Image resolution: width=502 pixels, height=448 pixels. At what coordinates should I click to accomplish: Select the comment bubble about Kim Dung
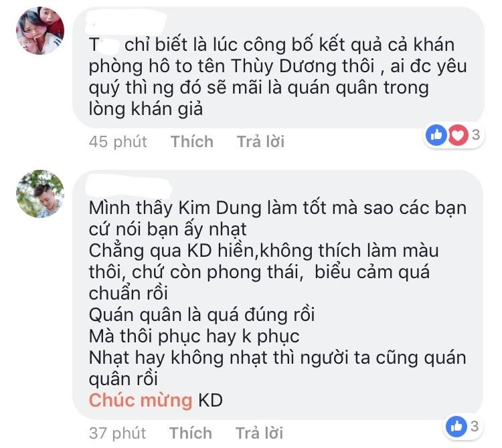click(x=278, y=295)
